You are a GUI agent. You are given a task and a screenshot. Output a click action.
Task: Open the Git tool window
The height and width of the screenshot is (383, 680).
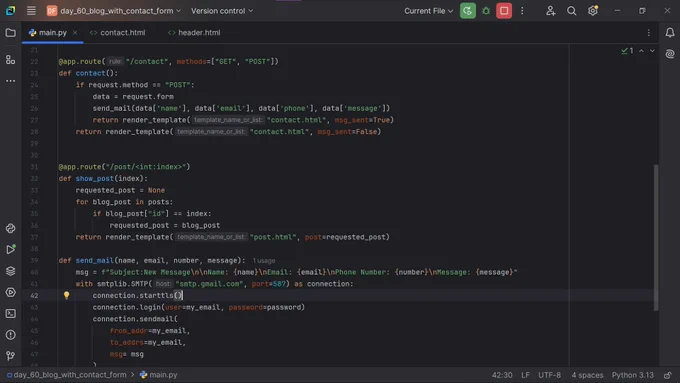(10, 356)
